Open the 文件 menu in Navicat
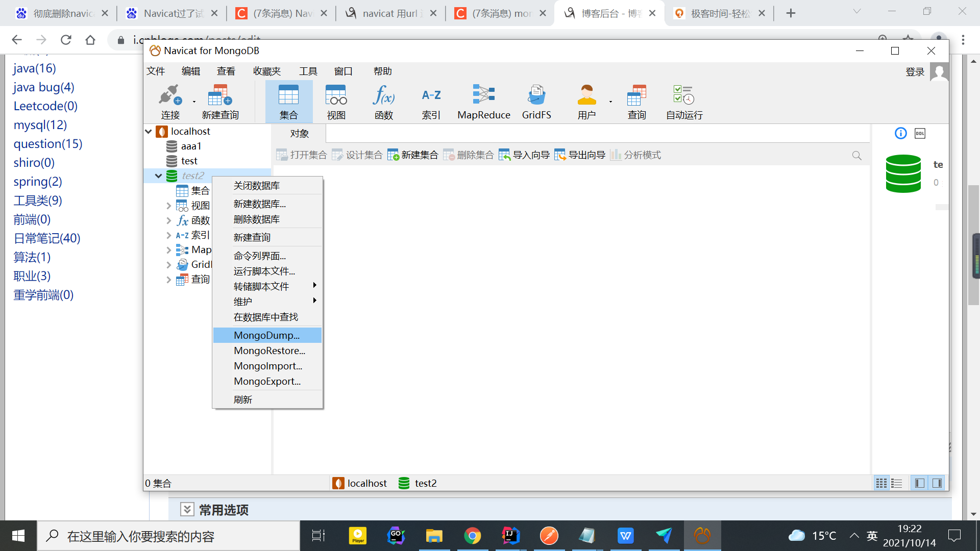Viewport: 980px width, 551px height. point(156,71)
